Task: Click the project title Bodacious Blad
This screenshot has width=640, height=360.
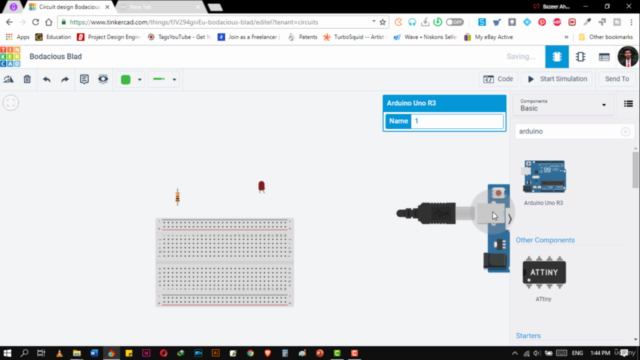Action: tap(56, 56)
